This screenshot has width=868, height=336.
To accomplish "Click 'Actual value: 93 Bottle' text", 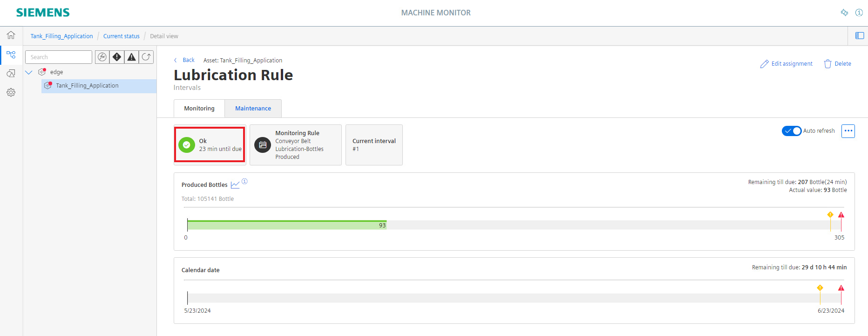I will (818, 190).
